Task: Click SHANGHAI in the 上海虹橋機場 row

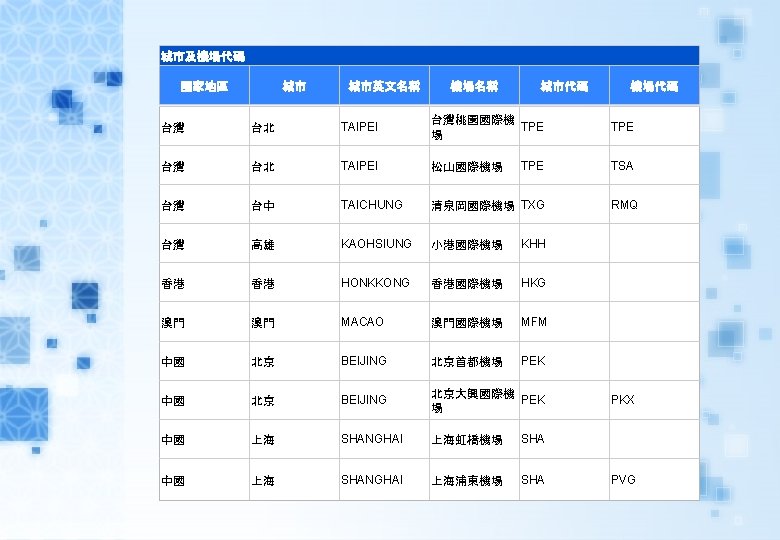Action: 372,439
